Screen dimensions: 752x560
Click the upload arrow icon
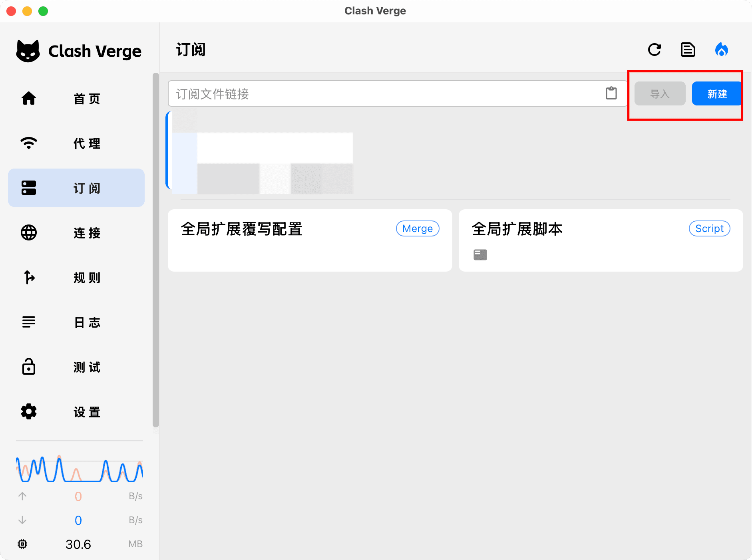22,496
